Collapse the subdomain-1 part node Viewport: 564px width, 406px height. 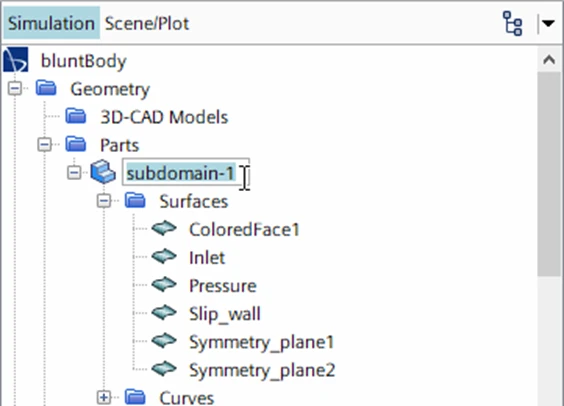[74, 173]
